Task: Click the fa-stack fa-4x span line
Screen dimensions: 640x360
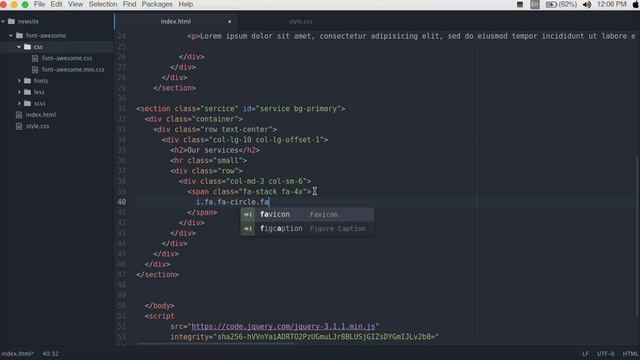Action: click(x=249, y=192)
